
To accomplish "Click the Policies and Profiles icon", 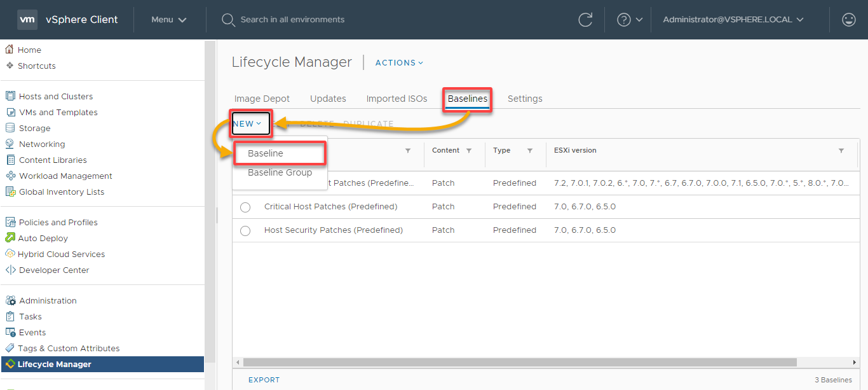I will pyautogui.click(x=10, y=222).
